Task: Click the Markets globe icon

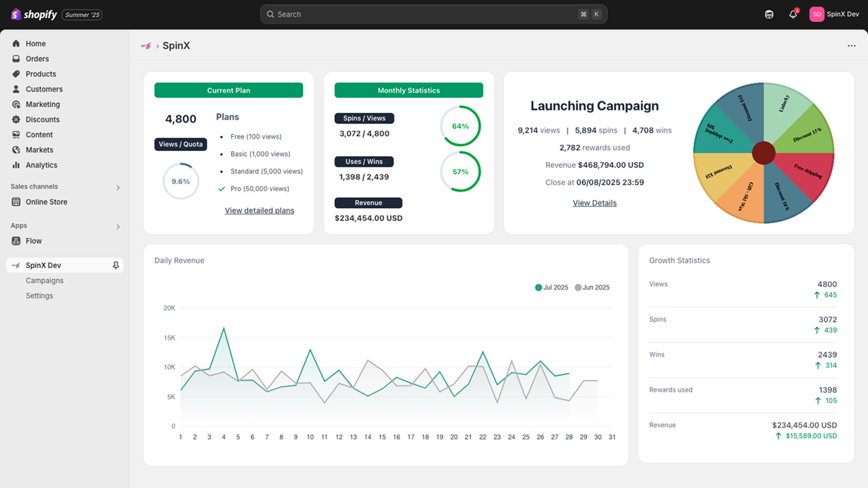Action: (16, 150)
